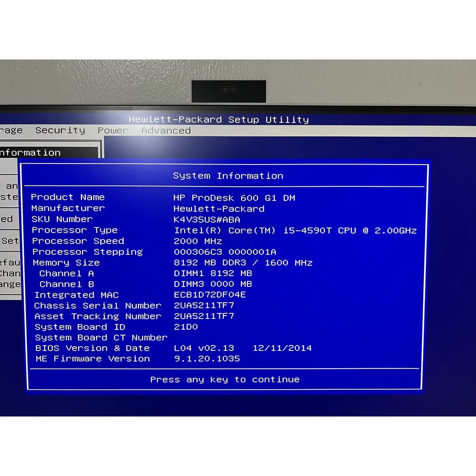The height and width of the screenshot is (476, 476).
Task: Click the MAC value 'ECB1D72DF04E'
Action: [210, 295]
